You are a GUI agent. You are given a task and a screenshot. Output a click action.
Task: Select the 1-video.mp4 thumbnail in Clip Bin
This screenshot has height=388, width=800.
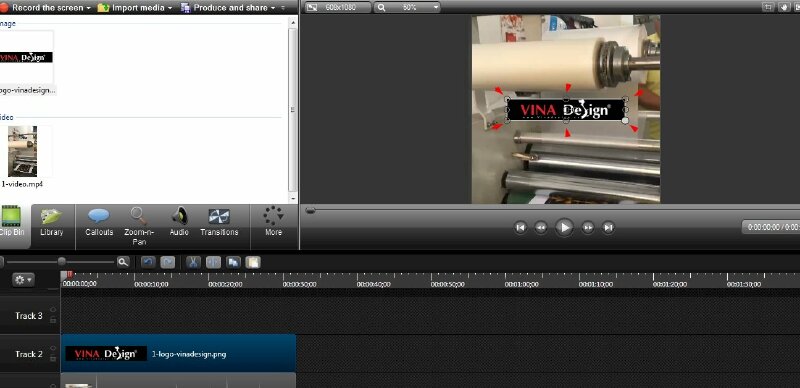22,152
